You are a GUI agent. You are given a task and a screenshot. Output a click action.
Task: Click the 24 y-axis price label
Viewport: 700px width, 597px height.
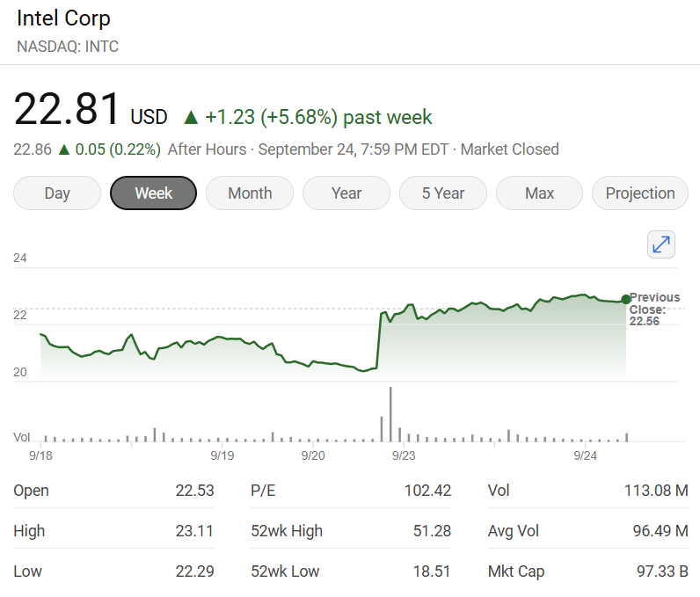coord(19,258)
